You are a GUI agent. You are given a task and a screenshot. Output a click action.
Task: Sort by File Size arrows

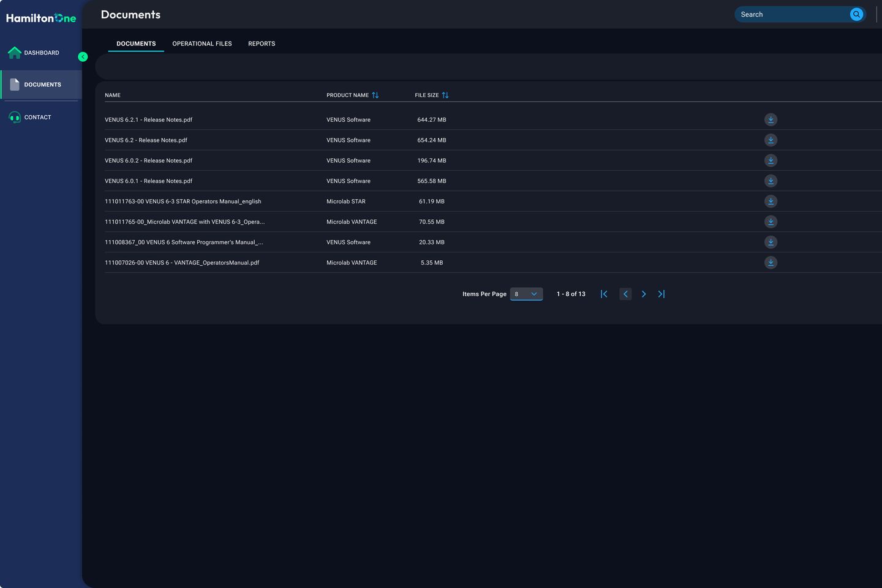[x=445, y=95]
